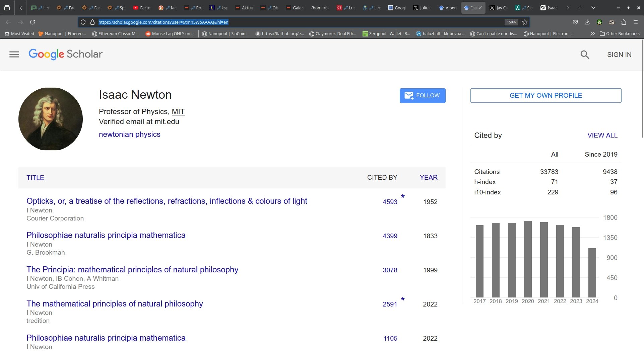
Task: Open the haluzball – klubovna bookmark
Action: click(441, 33)
